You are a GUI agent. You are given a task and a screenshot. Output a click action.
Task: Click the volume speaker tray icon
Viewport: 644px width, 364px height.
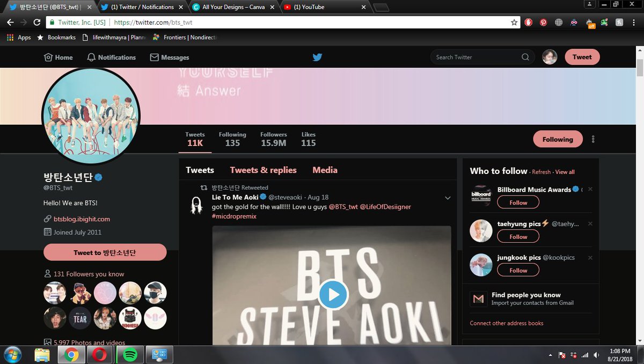[597, 355]
